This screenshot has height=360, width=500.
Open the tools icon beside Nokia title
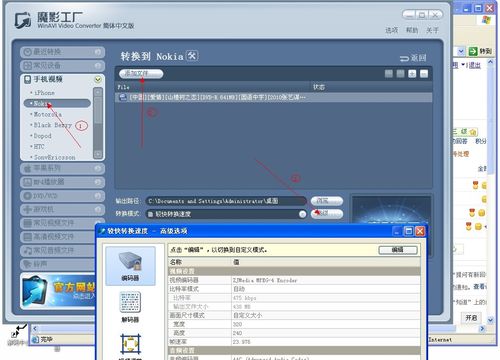(x=192, y=56)
